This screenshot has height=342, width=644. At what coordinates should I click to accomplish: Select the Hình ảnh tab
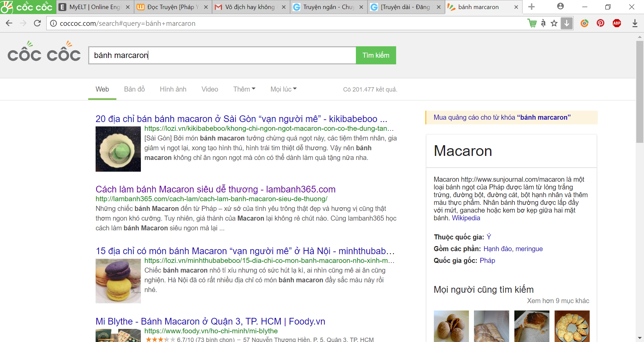(x=173, y=89)
